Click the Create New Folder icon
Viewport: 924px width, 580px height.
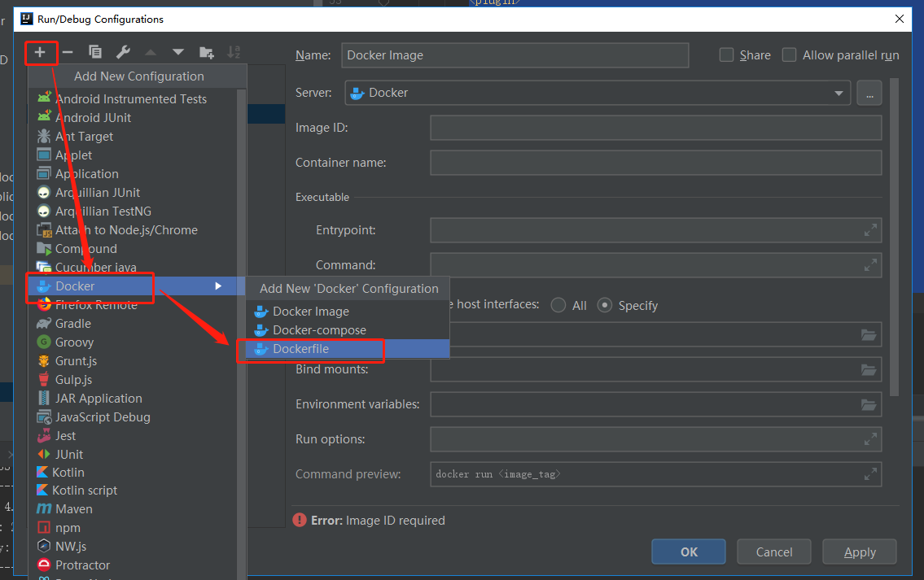tap(206, 52)
